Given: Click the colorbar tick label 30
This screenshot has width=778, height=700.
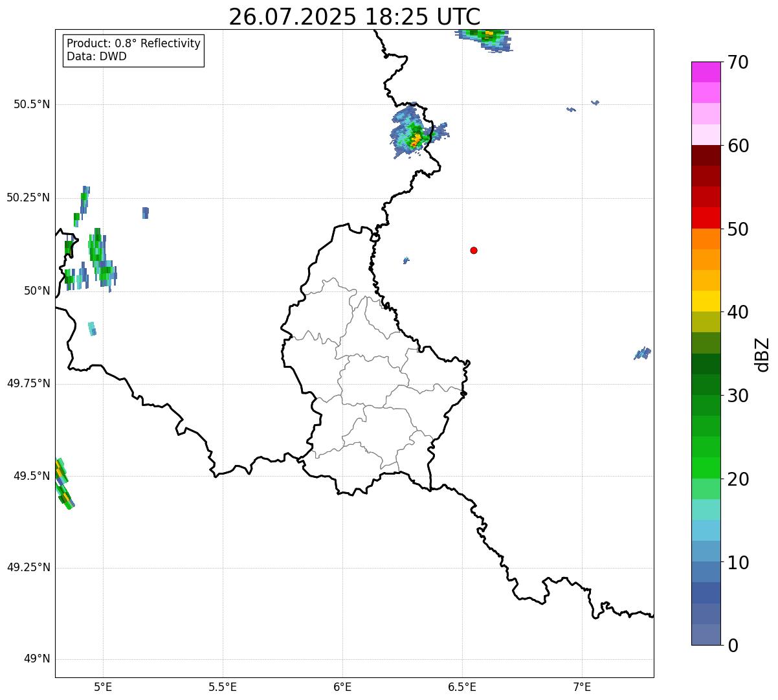Looking at the screenshot, I should click(738, 396).
